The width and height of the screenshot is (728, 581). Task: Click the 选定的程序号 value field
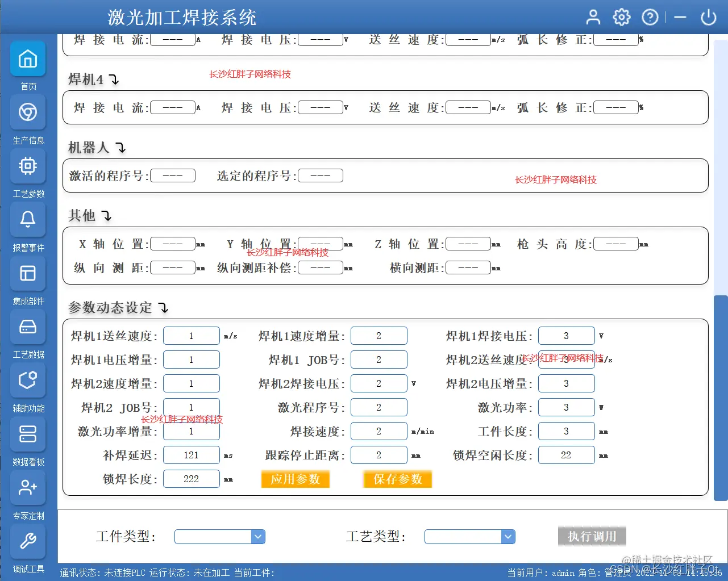321,175
